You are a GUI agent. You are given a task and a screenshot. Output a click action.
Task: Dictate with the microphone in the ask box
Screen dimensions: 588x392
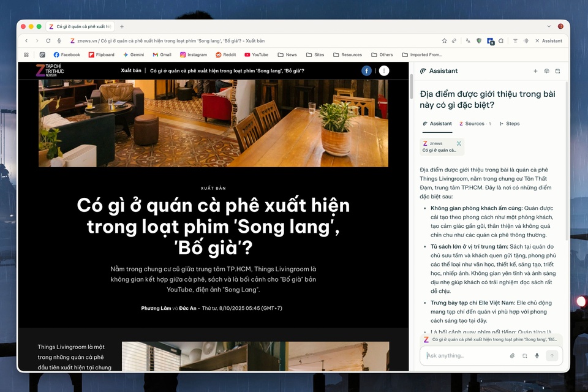pyautogui.click(x=537, y=356)
